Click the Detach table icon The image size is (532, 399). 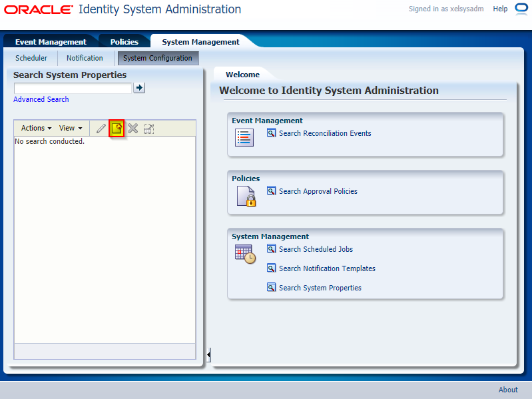click(148, 129)
